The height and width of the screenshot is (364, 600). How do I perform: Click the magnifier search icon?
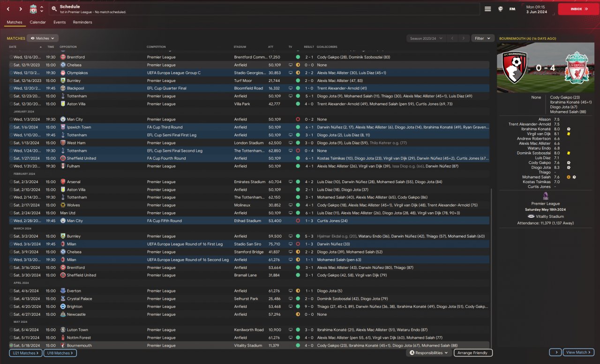point(54,9)
